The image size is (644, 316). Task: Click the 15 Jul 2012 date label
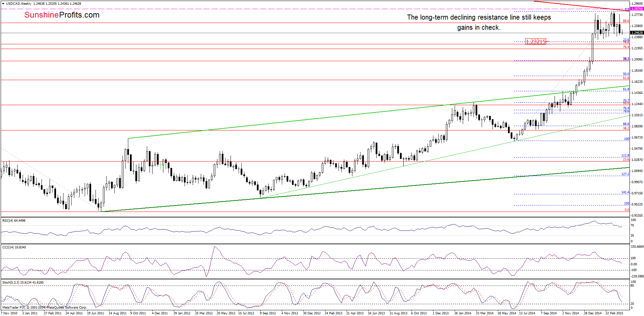click(x=246, y=313)
